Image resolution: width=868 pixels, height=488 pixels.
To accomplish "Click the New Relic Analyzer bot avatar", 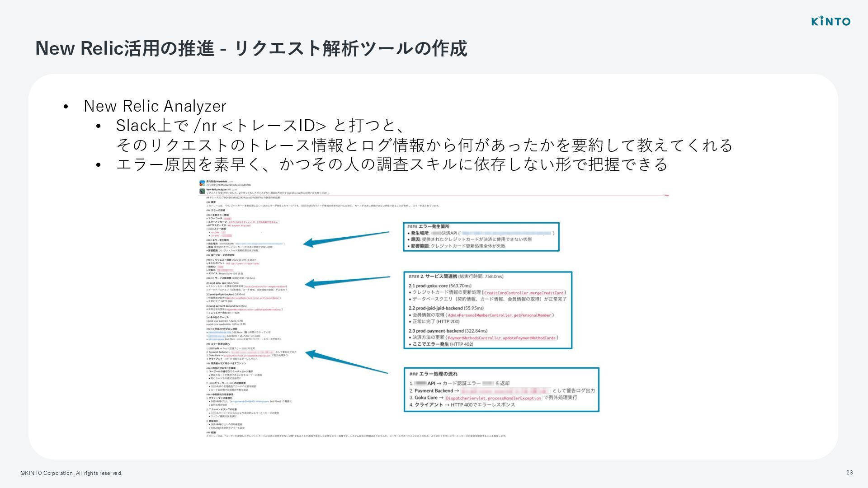I will pyautogui.click(x=202, y=191).
